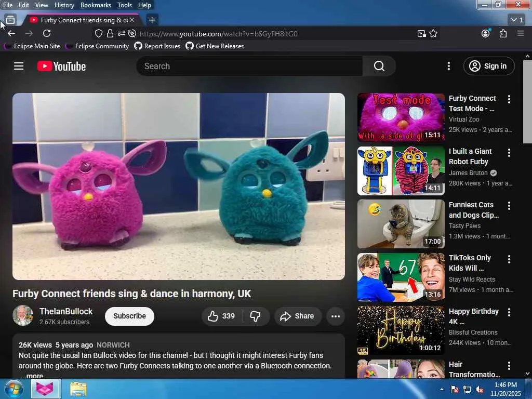The height and width of the screenshot is (399, 532).
Task: Open the View menu
Action: point(42,5)
